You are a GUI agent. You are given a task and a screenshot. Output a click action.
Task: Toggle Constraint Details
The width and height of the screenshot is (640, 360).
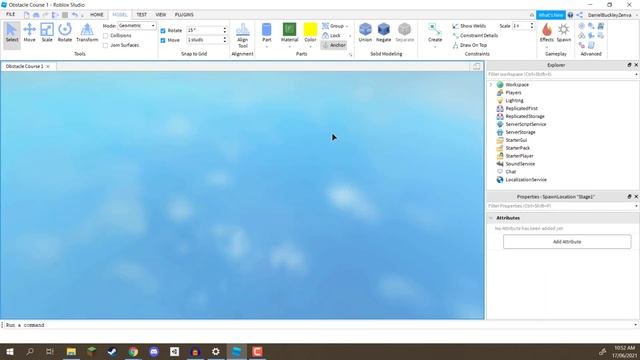(475, 36)
